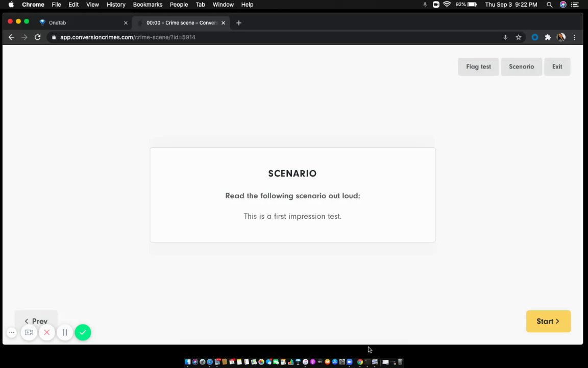Click the Siri icon in menu bar
The width and height of the screenshot is (588, 368).
(x=563, y=5)
